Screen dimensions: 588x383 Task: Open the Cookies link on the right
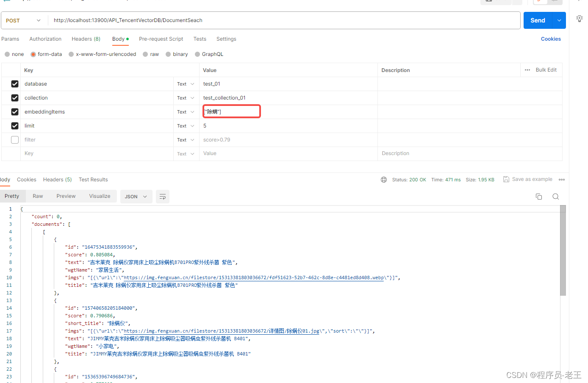551,39
